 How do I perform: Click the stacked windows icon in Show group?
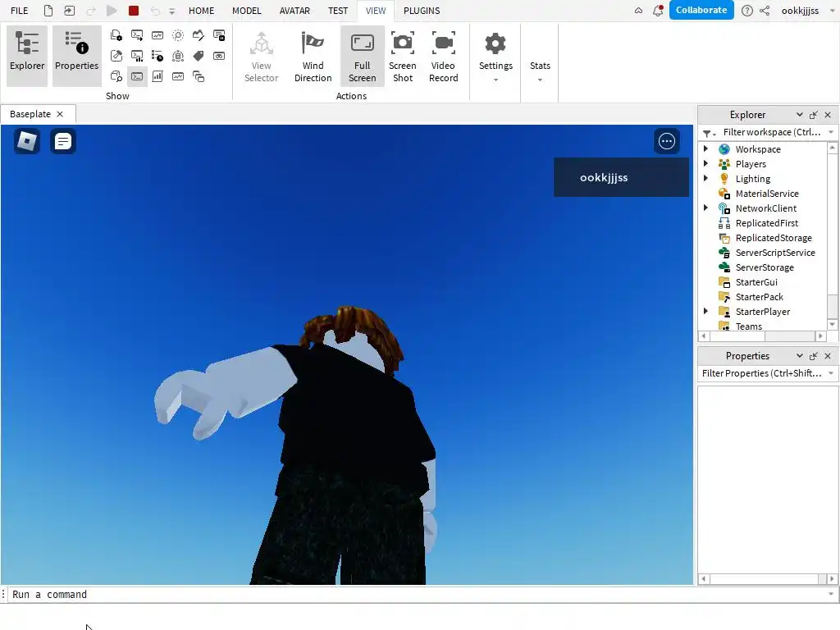point(199,76)
